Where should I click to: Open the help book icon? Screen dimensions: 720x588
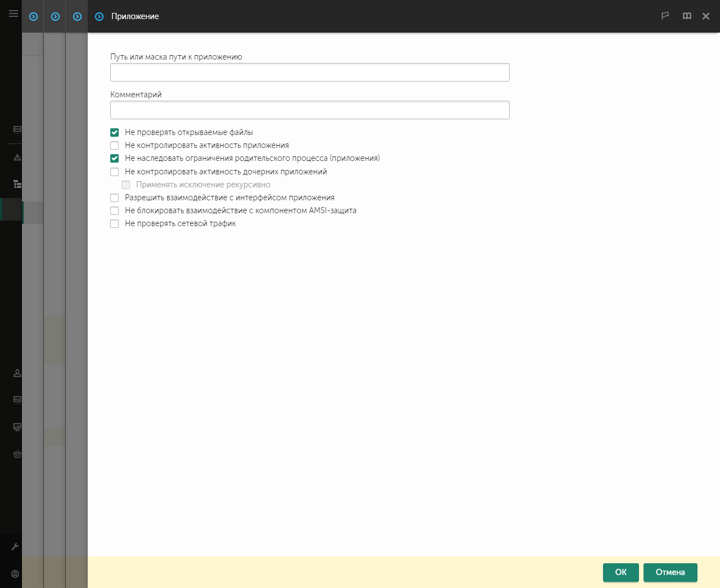point(687,16)
